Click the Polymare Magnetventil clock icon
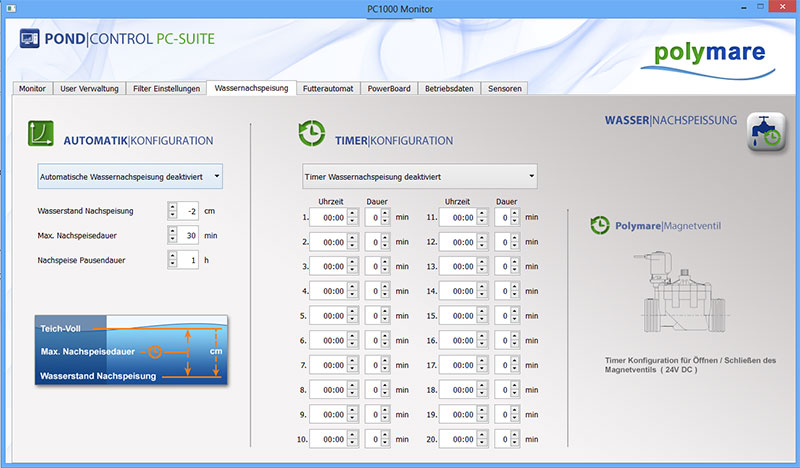 click(x=600, y=225)
